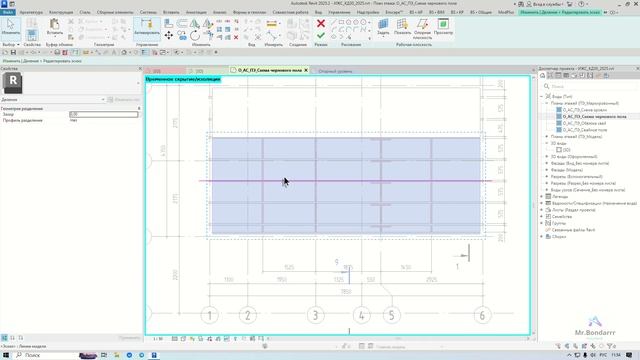Select the Rectangle draw tool
The image size is (640, 360).
pos(341,22)
